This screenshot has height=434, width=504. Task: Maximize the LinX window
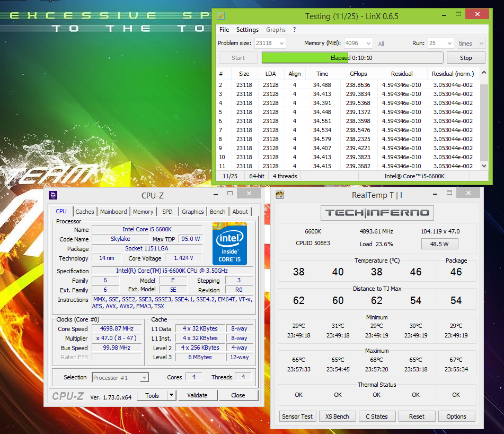(x=458, y=14)
